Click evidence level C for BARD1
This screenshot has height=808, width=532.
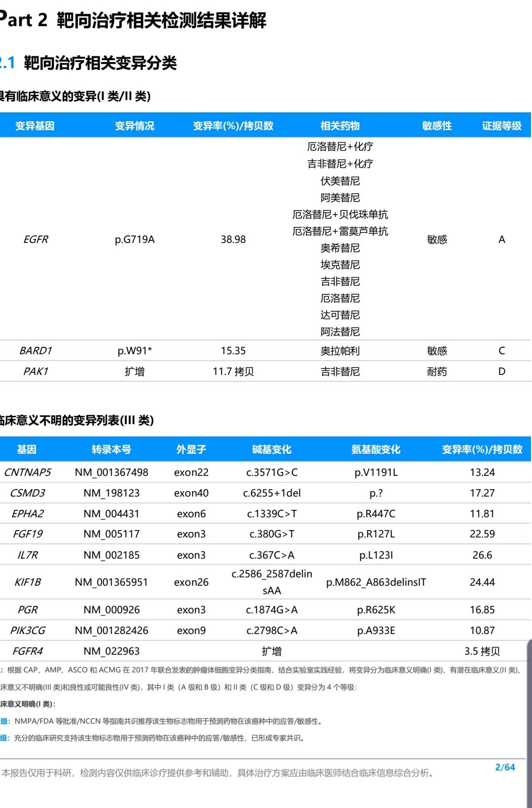[x=501, y=351]
